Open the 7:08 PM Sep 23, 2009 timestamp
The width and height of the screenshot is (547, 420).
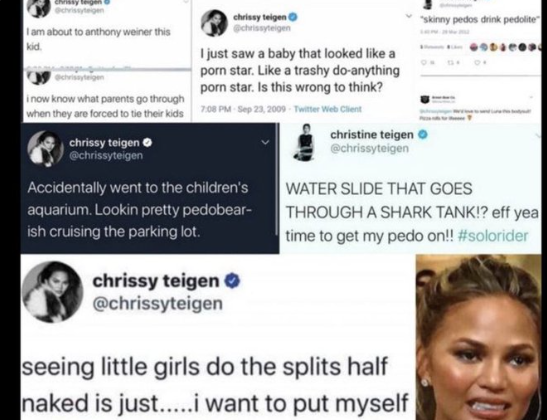coord(243,109)
